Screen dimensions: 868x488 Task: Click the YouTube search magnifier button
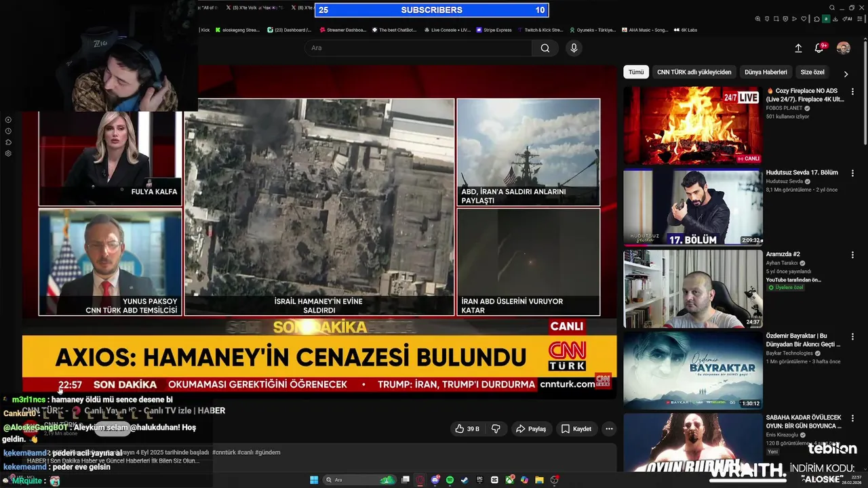545,48
